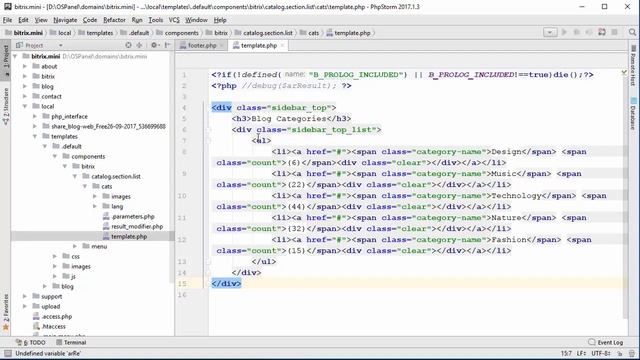Open the Project panel settings gear
This screenshot has height=360, width=640.
click(155, 45)
